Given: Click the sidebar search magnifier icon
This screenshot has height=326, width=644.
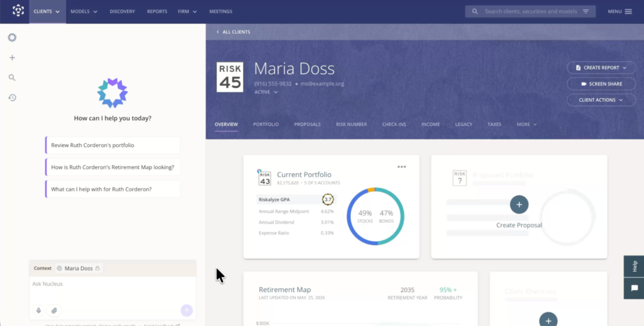Looking at the screenshot, I should [x=12, y=77].
